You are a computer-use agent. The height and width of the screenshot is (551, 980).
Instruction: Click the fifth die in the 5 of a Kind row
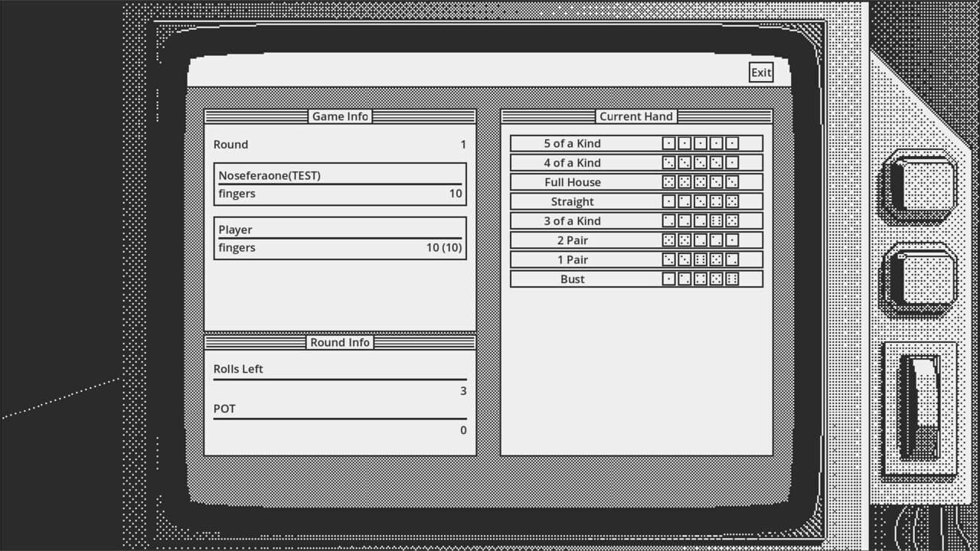click(732, 143)
